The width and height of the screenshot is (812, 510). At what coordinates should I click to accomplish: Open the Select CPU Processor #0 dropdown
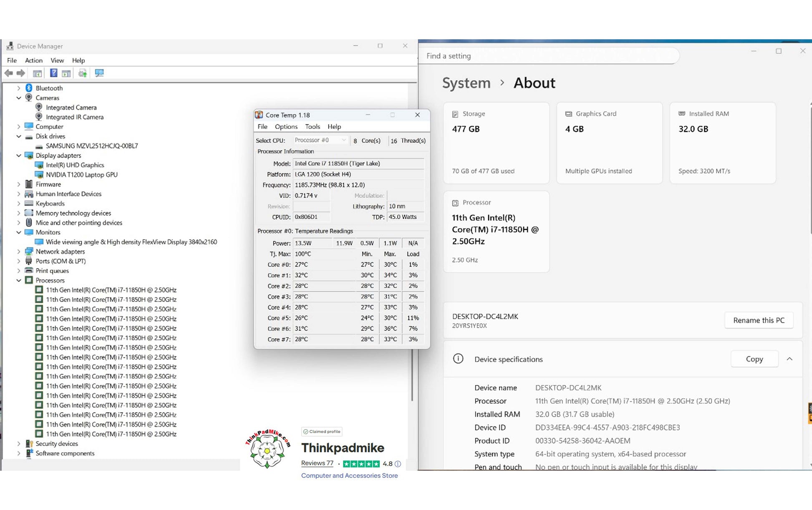point(320,140)
